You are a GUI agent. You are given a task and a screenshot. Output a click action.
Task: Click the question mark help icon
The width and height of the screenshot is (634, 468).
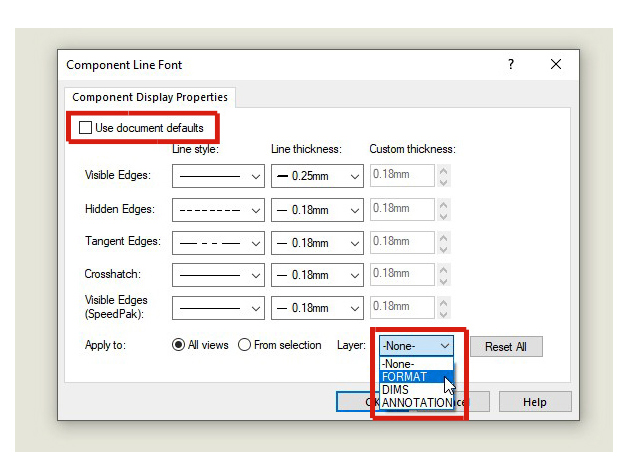click(x=511, y=64)
